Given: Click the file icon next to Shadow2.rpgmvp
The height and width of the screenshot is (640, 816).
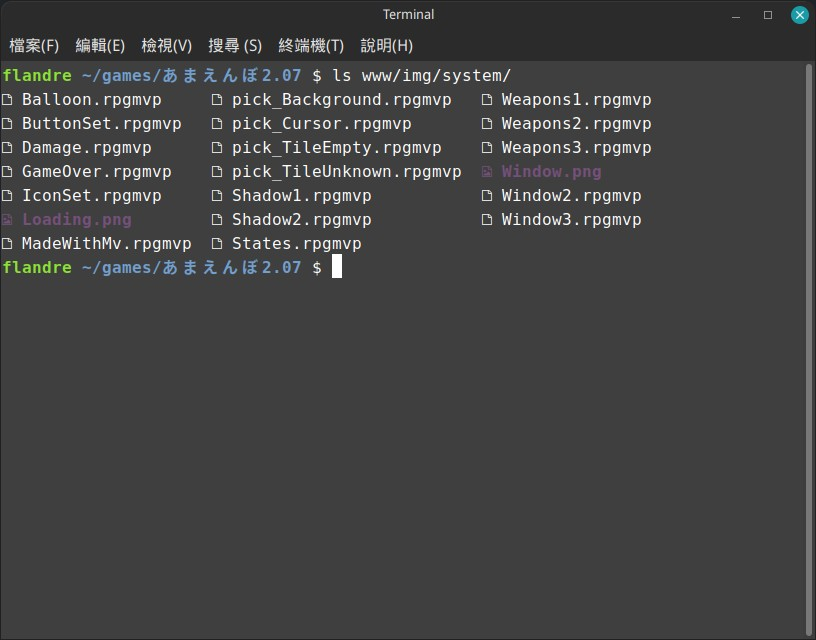Looking at the screenshot, I should click(215, 219).
